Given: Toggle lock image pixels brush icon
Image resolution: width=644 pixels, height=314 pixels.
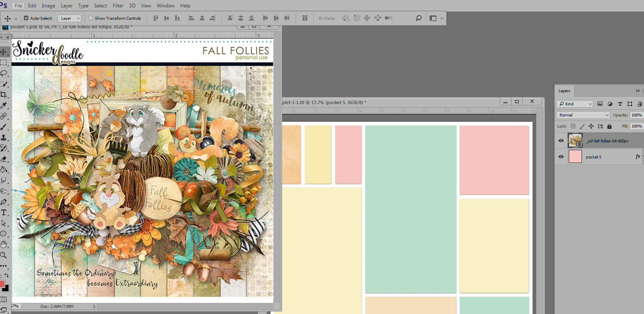Looking at the screenshot, I should [582, 126].
